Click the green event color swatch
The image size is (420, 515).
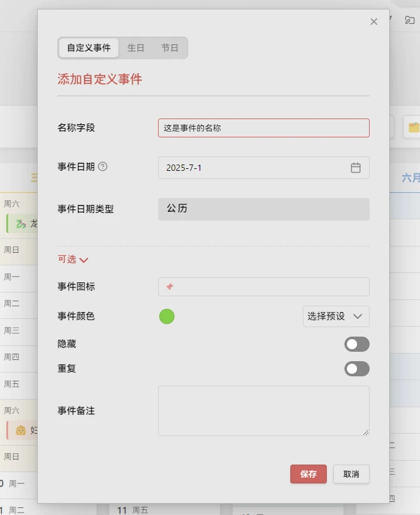coord(167,316)
